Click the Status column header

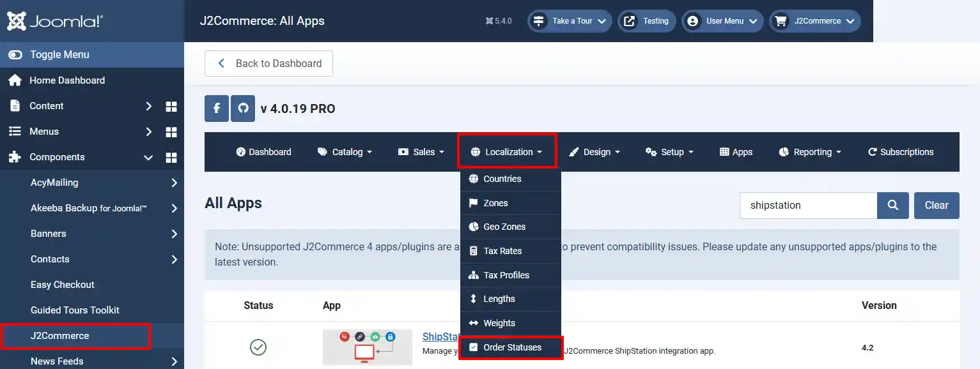258,305
